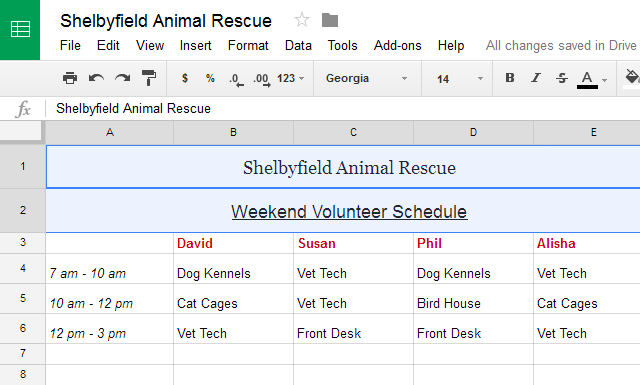Redo the last action
Screen dimensions: 640x385
(122, 78)
